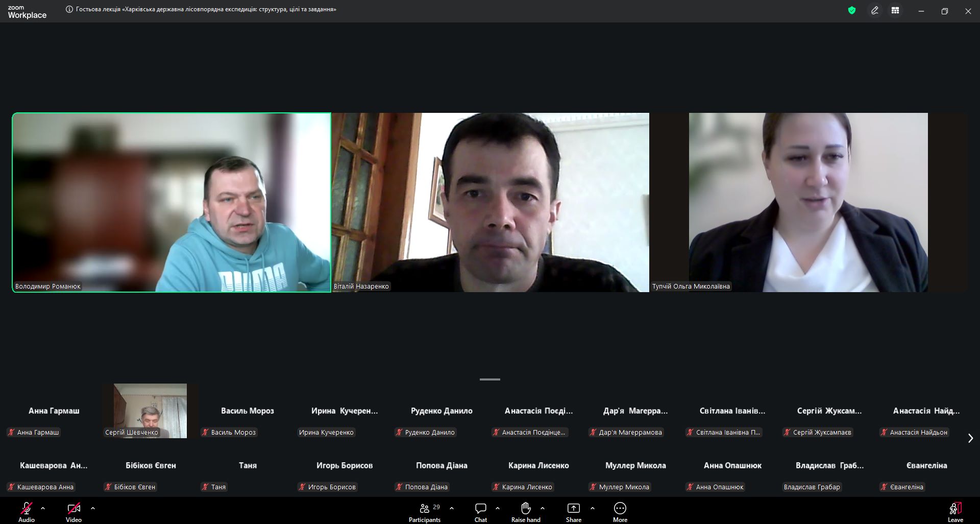Leave the meeting

pos(955,512)
